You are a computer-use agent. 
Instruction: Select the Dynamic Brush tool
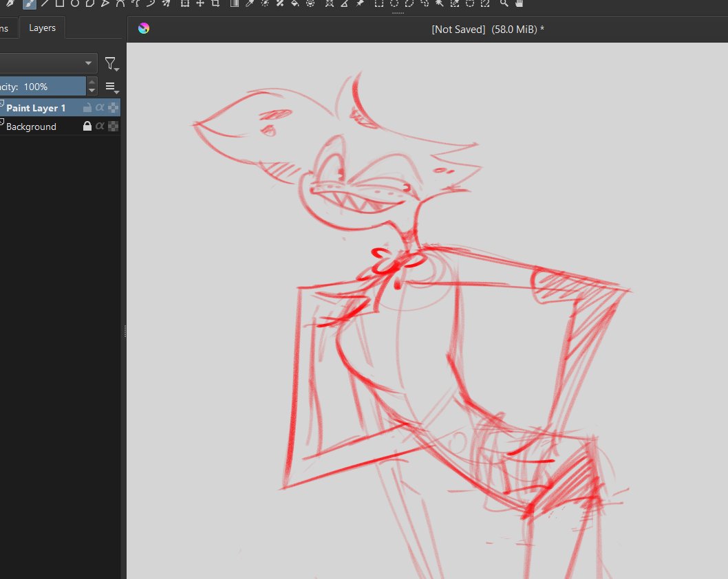151,3
